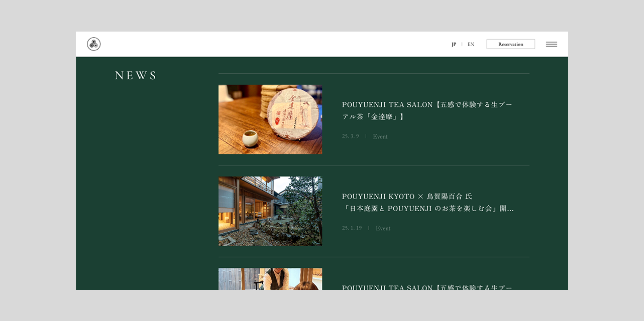This screenshot has width=644, height=321.
Task: Click the Reservation button
Action: tap(510, 44)
